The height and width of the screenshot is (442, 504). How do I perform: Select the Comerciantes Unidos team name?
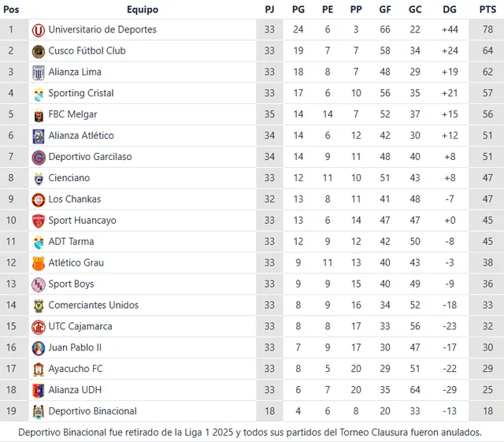tap(94, 306)
